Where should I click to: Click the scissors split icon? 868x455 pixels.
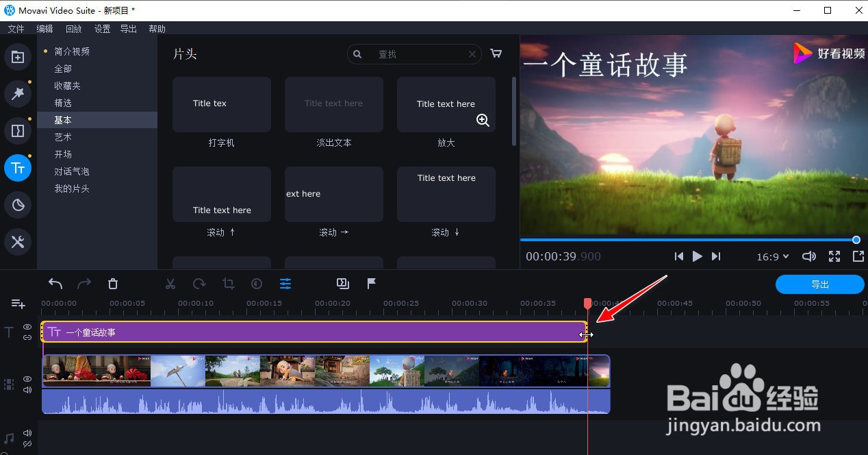click(x=170, y=284)
